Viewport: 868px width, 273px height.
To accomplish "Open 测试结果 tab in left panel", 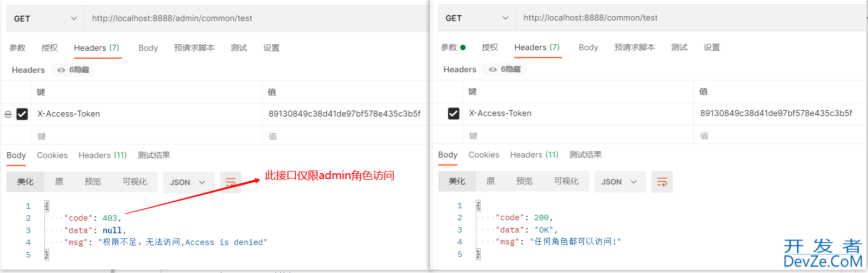I will [153, 155].
